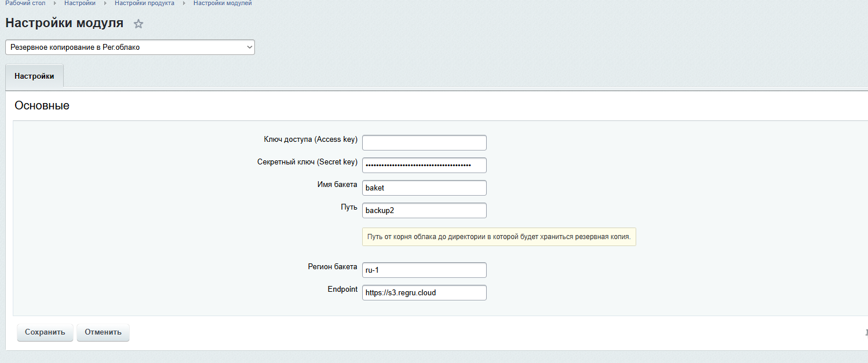
Task: Focus the Регион бакета field
Action: pyautogui.click(x=424, y=270)
